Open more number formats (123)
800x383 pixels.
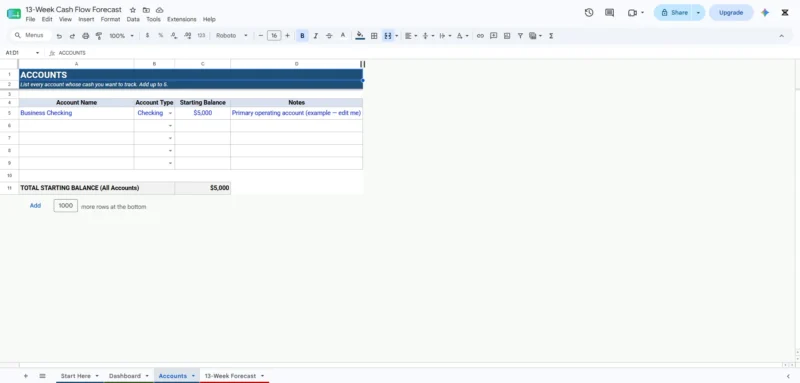tap(201, 36)
